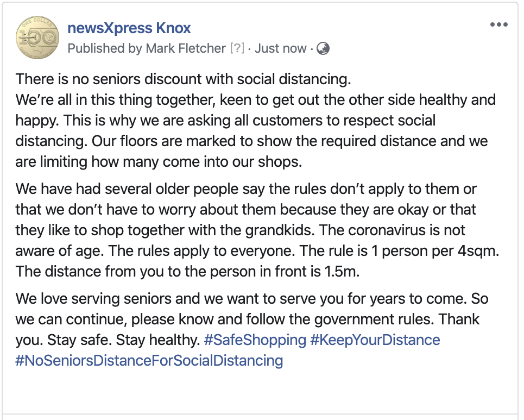Click the "Just now" post timestamp
The width and height of the screenshot is (524, 420).
280,48
